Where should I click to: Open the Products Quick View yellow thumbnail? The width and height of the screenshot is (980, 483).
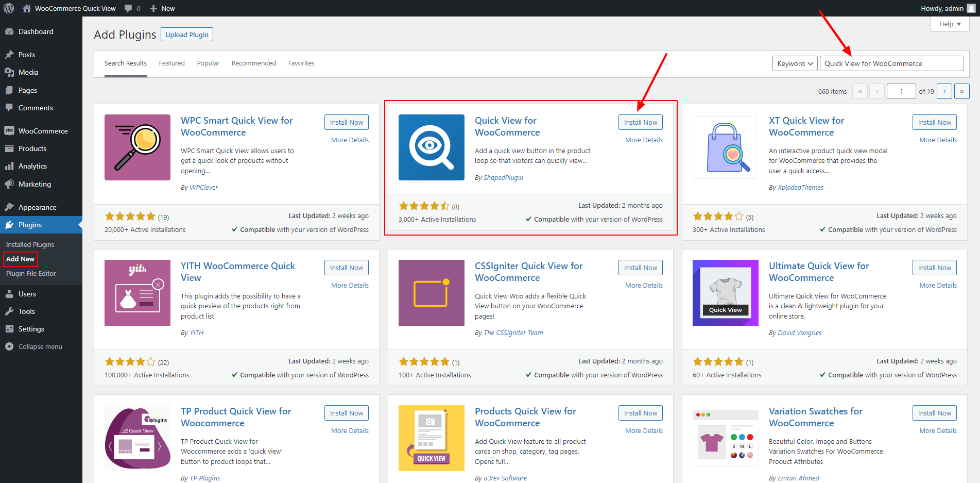432,438
